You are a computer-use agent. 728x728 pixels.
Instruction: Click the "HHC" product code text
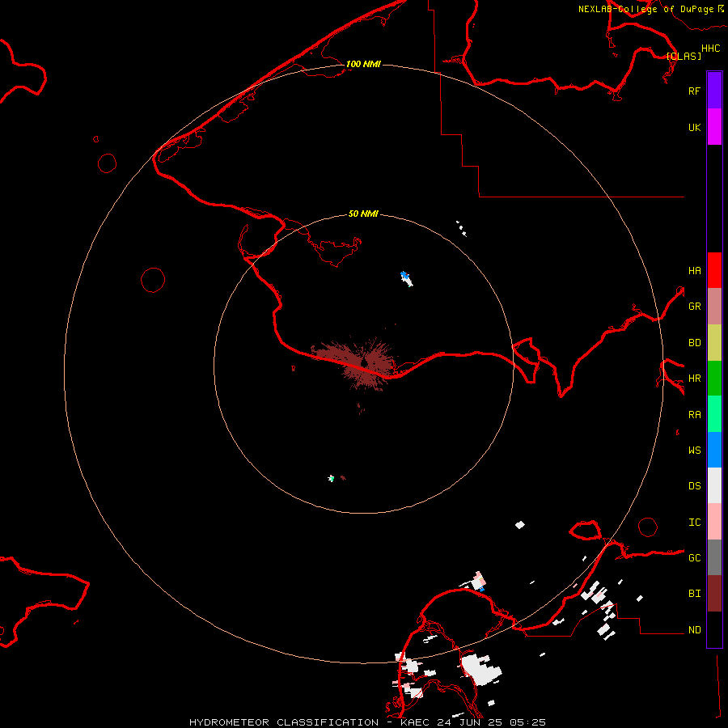711,49
